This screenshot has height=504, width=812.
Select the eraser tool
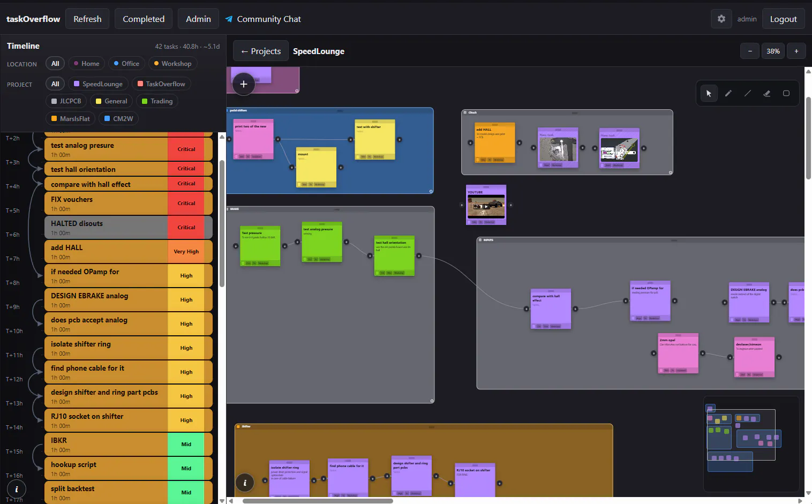pyautogui.click(x=766, y=93)
